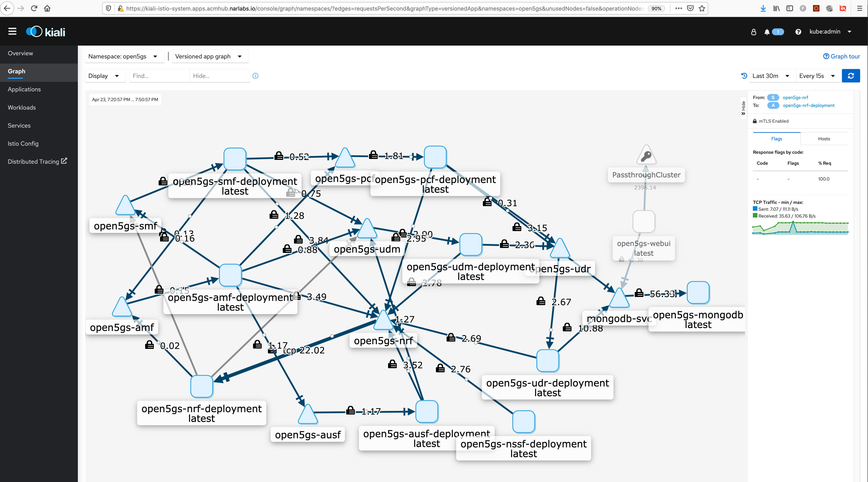The width and height of the screenshot is (868, 482).
Task: Click the blue refresh button
Action: click(850, 76)
